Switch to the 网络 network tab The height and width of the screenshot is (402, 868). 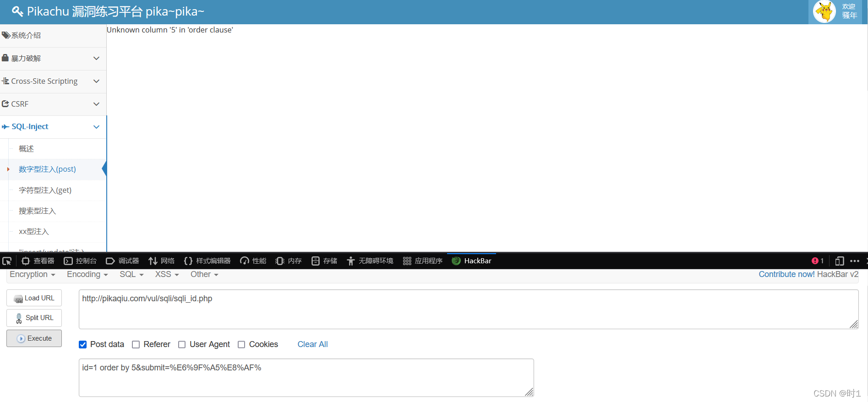click(x=161, y=261)
